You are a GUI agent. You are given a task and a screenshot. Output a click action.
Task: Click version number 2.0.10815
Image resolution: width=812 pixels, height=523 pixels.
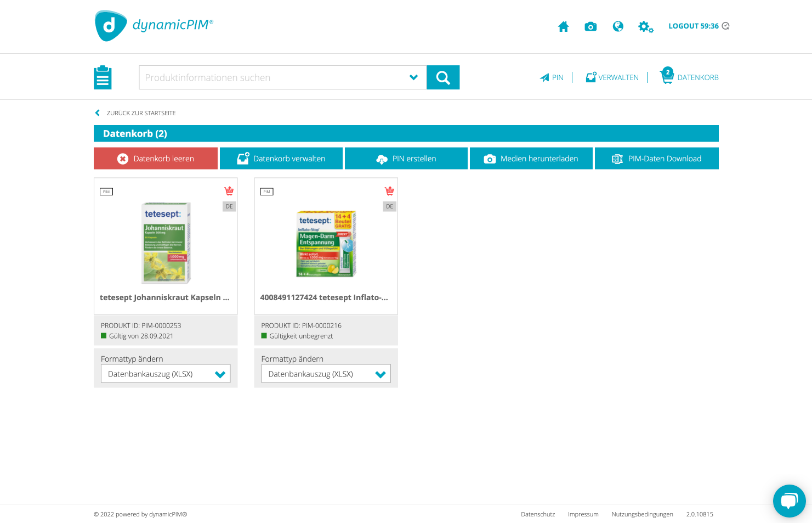(x=700, y=514)
